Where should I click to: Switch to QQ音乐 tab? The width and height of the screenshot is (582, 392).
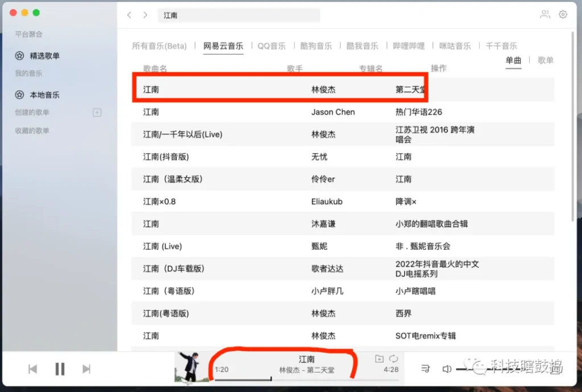272,46
